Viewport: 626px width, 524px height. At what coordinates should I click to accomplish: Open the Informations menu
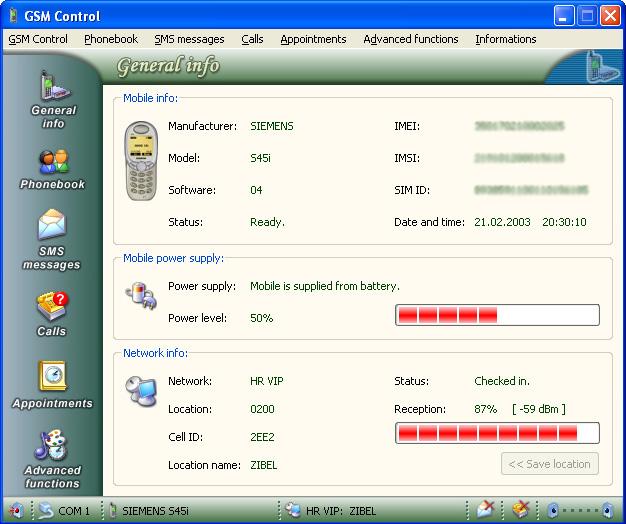coord(506,39)
